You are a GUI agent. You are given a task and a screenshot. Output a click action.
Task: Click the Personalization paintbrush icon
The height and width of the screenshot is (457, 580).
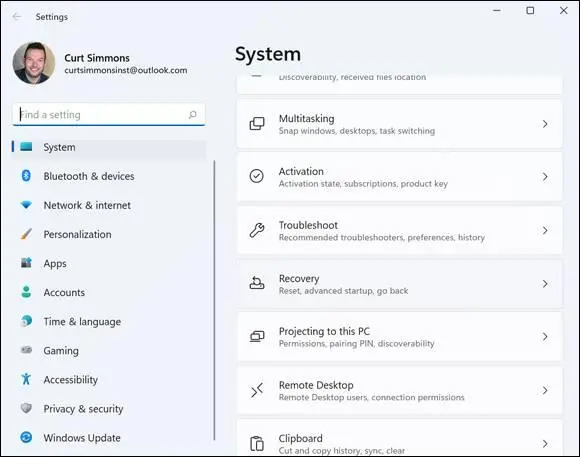tap(26, 234)
